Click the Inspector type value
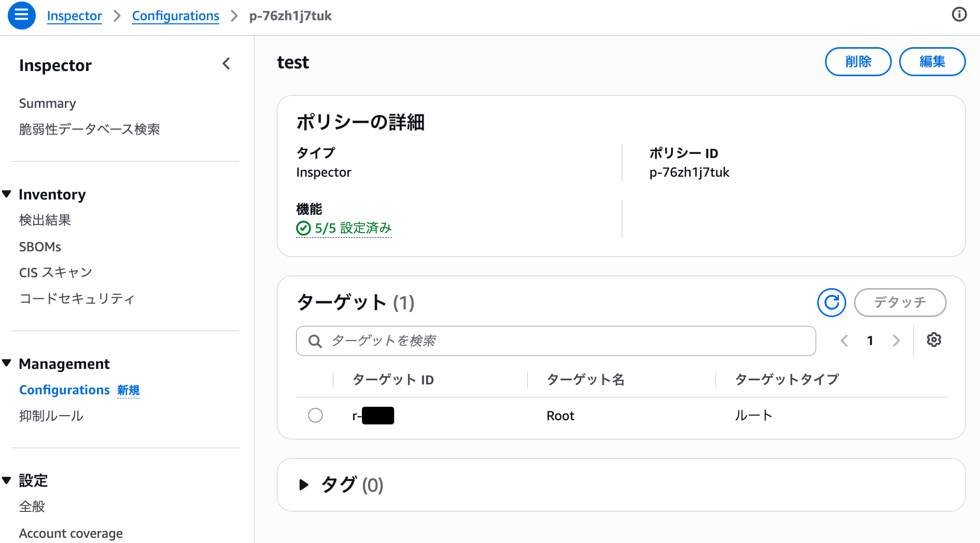The image size is (980, 543). pos(324,172)
